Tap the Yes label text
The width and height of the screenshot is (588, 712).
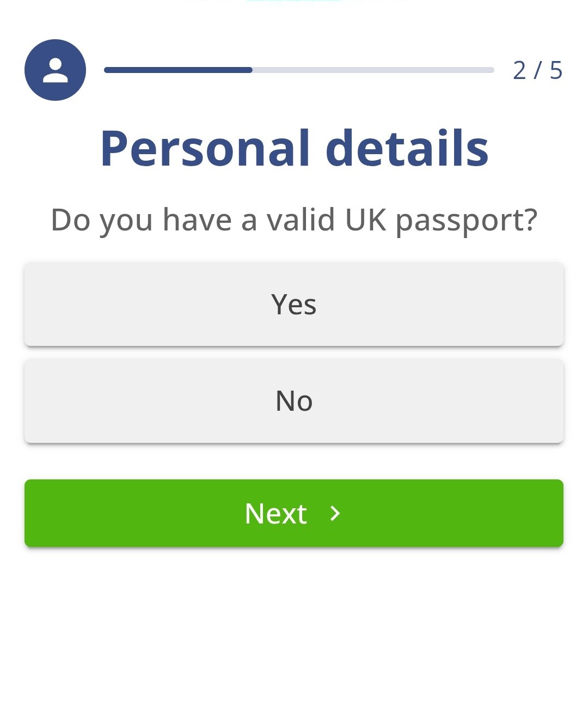click(294, 304)
